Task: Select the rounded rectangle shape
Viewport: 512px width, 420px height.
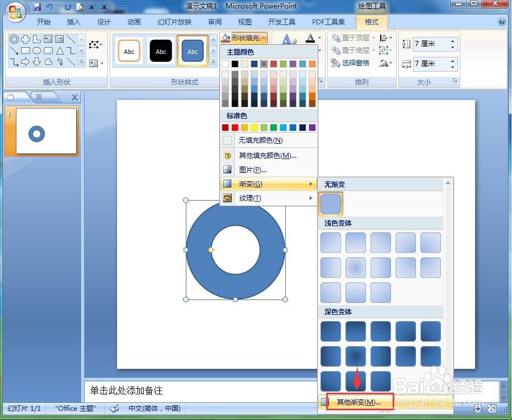Action: [48, 51]
